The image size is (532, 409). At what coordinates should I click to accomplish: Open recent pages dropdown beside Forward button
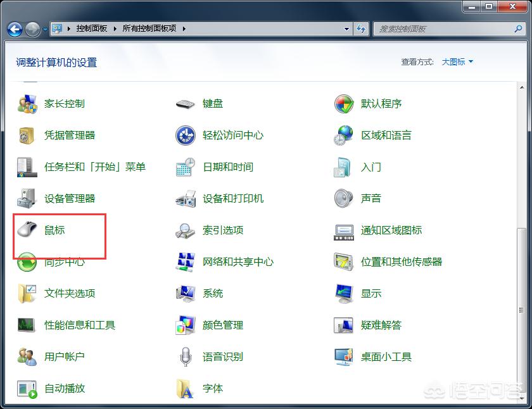(x=45, y=30)
